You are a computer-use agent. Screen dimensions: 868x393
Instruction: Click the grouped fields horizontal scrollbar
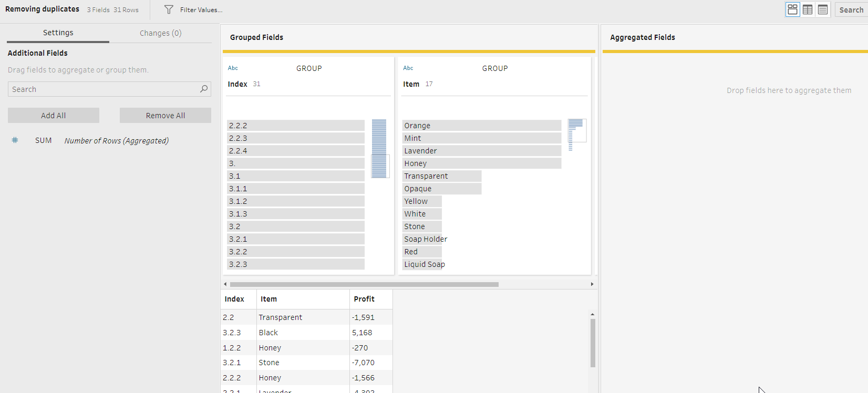click(x=364, y=284)
